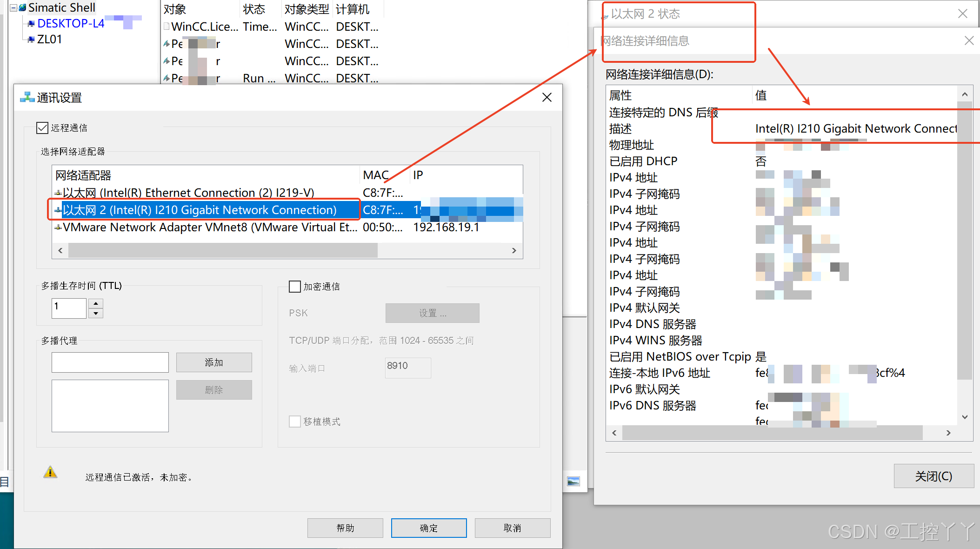Click adapter icon for 以太网 I219-V entry
980x549 pixels.
[x=58, y=193]
